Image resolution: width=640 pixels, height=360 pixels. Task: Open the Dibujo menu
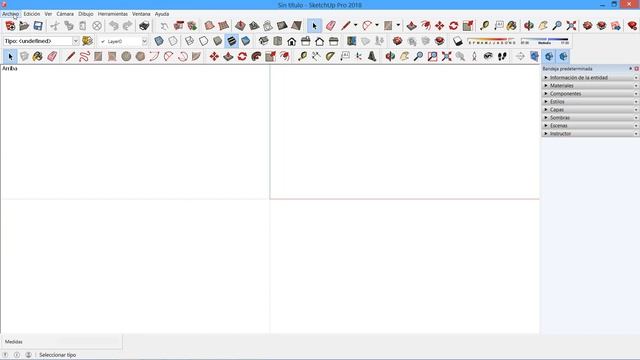pos(86,14)
